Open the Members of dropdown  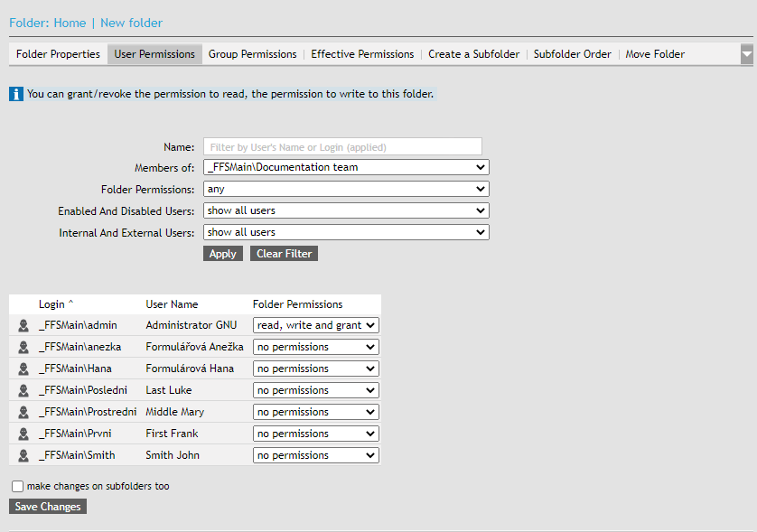[346, 167]
